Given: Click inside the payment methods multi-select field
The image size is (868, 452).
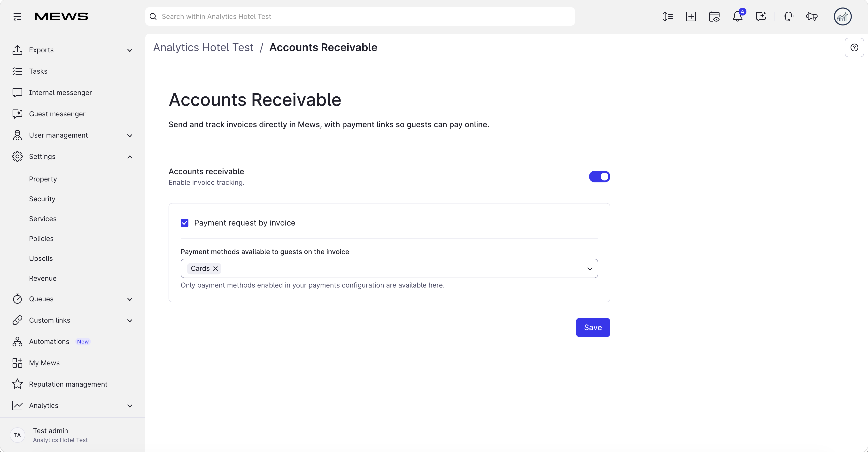Looking at the screenshot, I should (x=389, y=268).
